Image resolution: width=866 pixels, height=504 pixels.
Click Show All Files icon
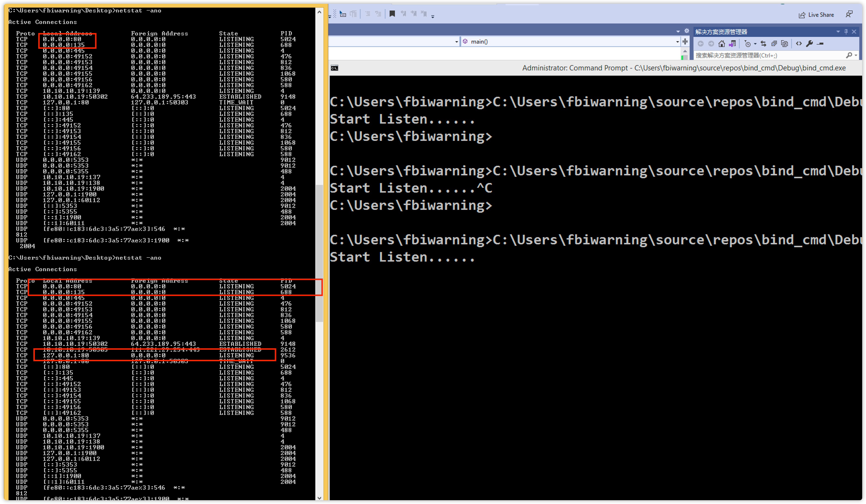784,44
